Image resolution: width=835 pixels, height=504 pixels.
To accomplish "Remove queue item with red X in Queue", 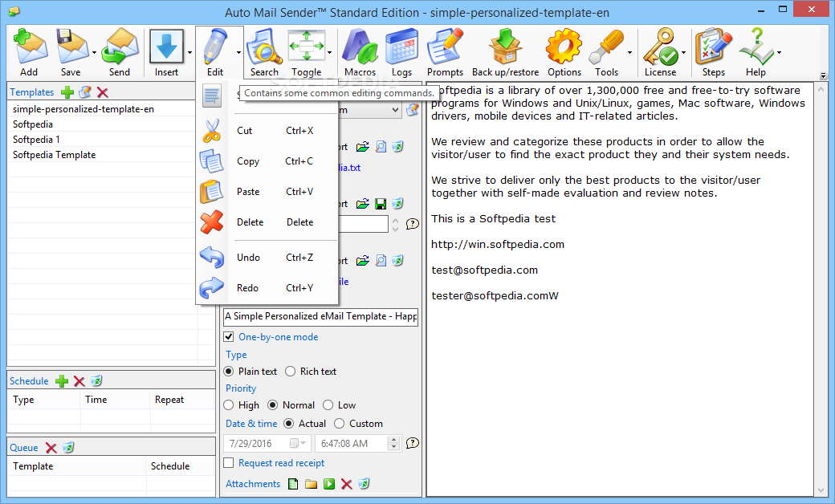I will (51, 448).
